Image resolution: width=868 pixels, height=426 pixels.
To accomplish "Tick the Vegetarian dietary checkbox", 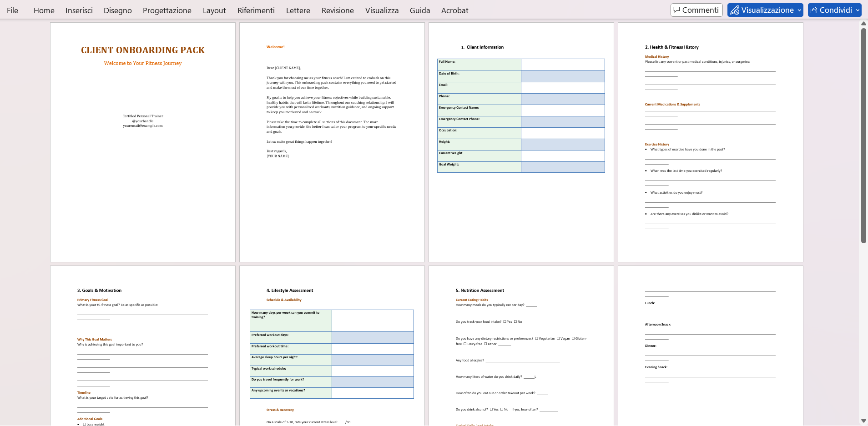I will point(536,338).
